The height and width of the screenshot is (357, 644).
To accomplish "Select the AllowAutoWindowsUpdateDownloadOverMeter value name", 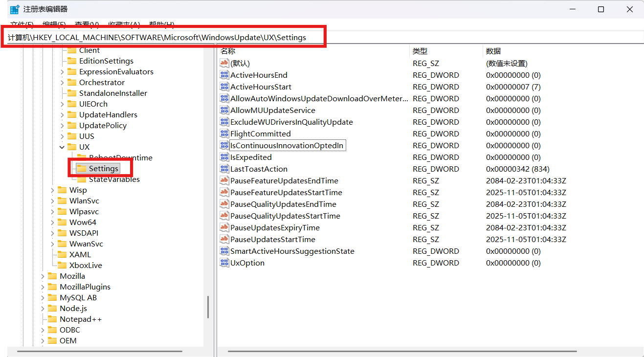I will tap(319, 98).
